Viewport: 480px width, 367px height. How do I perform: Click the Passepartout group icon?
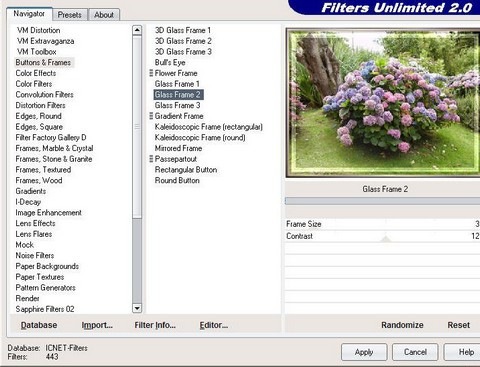(x=151, y=159)
